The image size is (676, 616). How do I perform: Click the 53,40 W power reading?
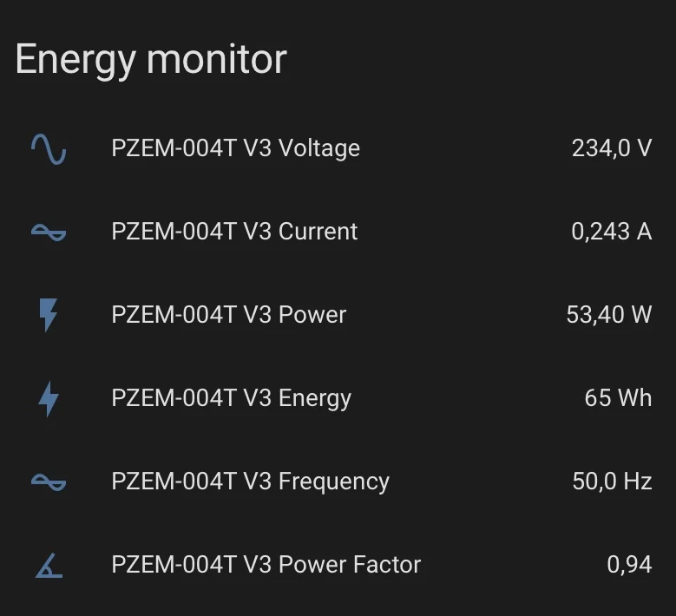pos(608,315)
